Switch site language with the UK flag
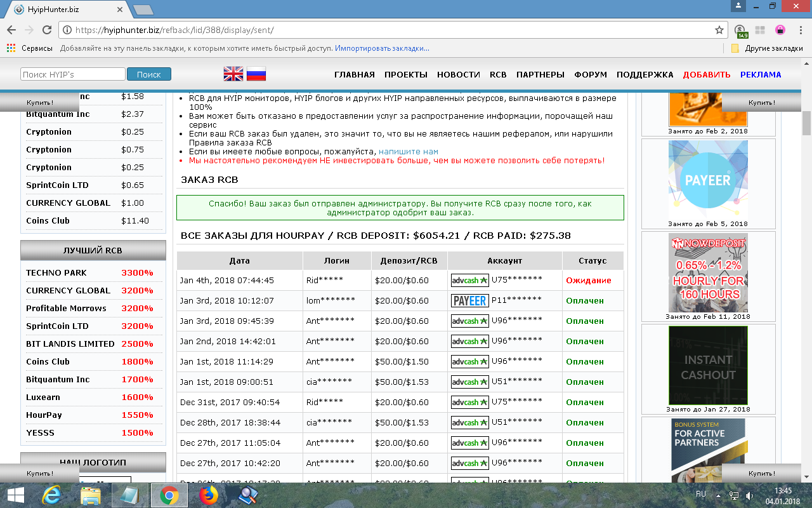Image resolution: width=812 pixels, height=508 pixels. coord(233,74)
